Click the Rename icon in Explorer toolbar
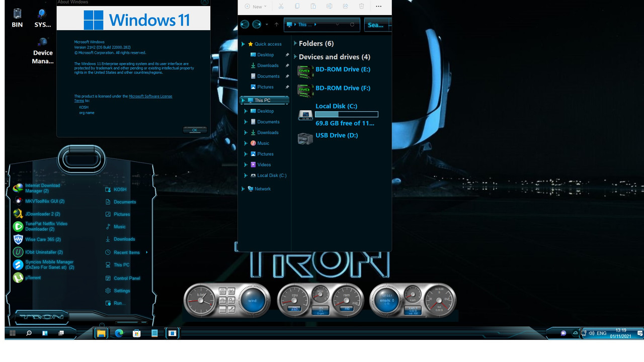This screenshot has height=362, width=644. coord(329,7)
